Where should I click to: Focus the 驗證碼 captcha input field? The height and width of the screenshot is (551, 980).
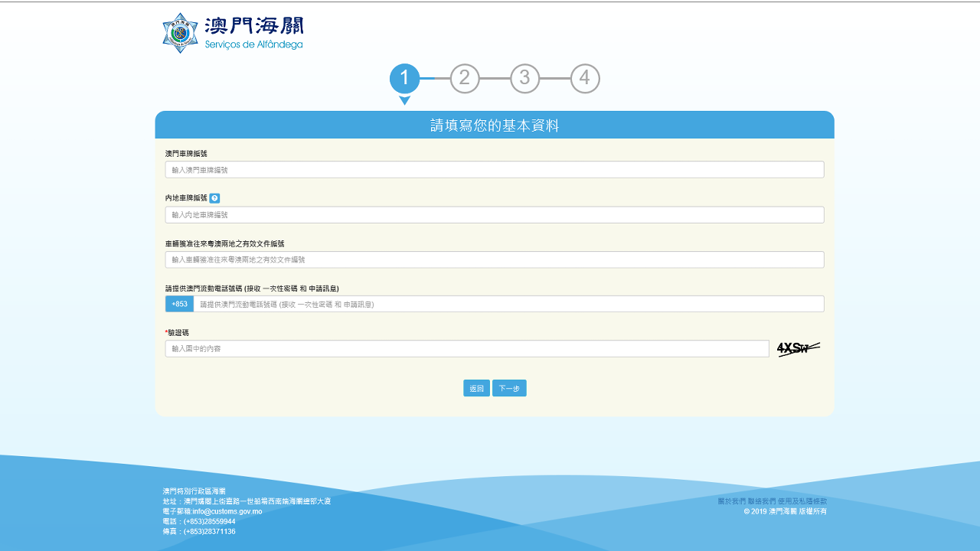(466, 349)
